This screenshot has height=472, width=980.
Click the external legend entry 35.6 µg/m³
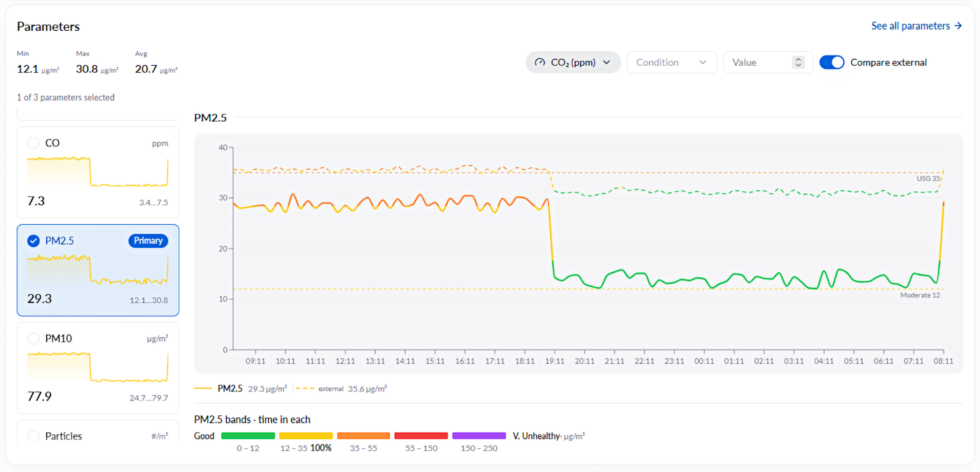tap(342, 388)
